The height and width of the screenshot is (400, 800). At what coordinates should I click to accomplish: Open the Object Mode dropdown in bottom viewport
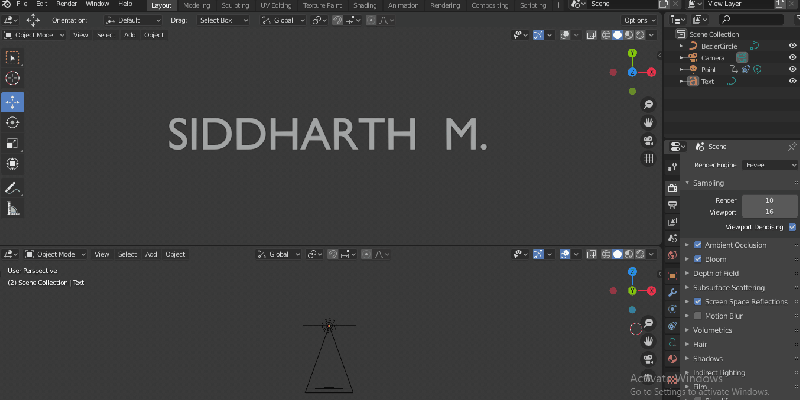pyautogui.click(x=55, y=254)
